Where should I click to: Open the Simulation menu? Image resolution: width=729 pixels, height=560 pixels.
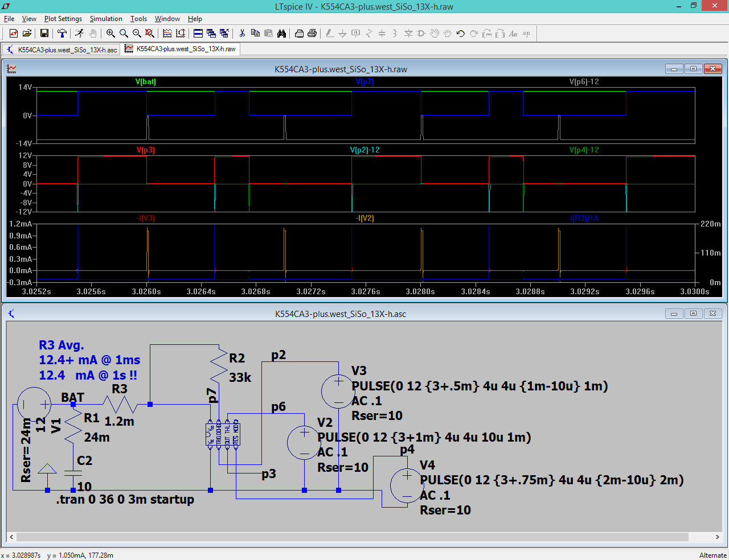coord(106,19)
